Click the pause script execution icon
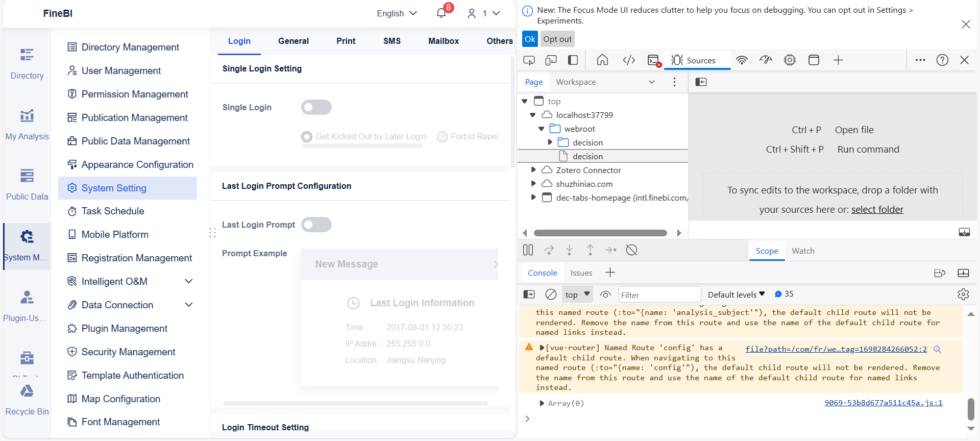Image resolution: width=980 pixels, height=441 pixels. (x=528, y=250)
